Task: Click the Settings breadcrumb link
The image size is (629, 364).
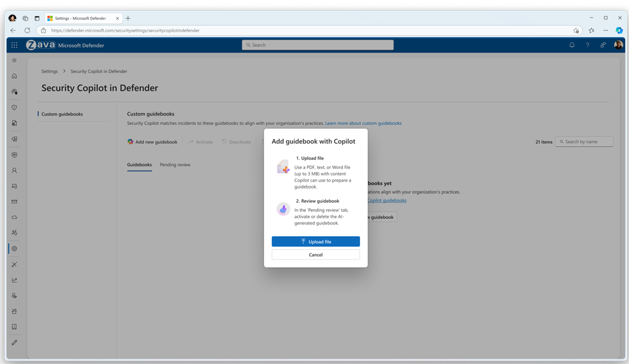Action: point(49,71)
